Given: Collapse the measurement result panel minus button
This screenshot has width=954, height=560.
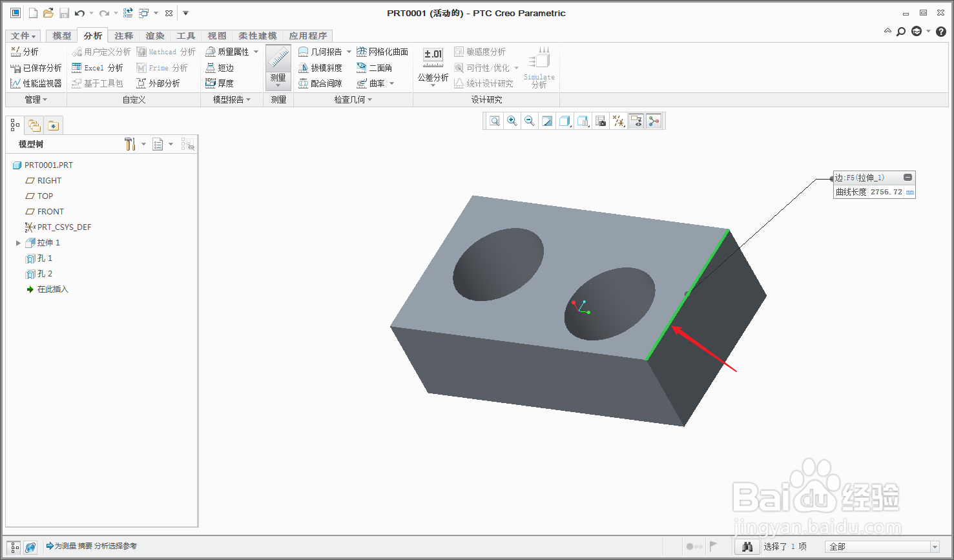Looking at the screenshot, I should pos(907,178).
